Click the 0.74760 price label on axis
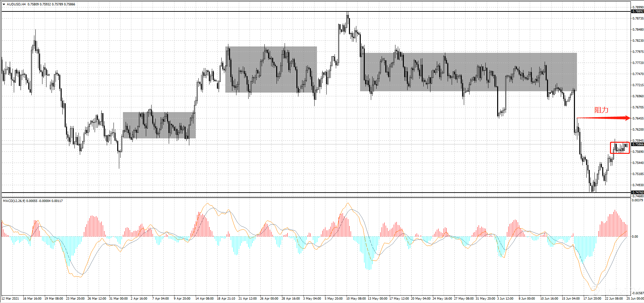Screen dimensions: 644x303 (638, 193)
